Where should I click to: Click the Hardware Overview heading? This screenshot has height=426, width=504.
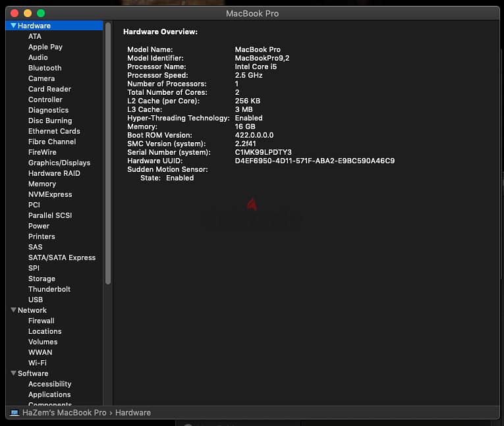(x=160, y=32)
